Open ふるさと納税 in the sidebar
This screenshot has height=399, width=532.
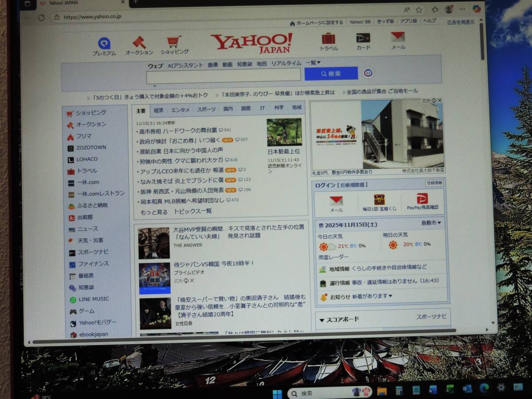(92, 206)
